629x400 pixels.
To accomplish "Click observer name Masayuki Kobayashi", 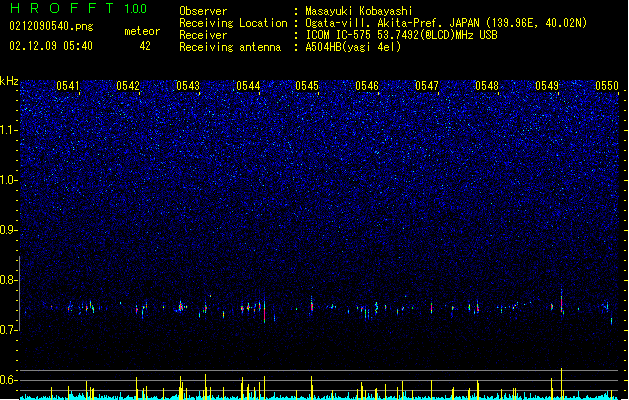I will (359, 11).
